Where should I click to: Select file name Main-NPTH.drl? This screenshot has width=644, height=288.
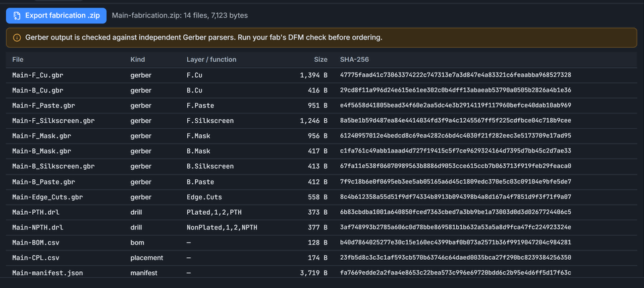38,228
